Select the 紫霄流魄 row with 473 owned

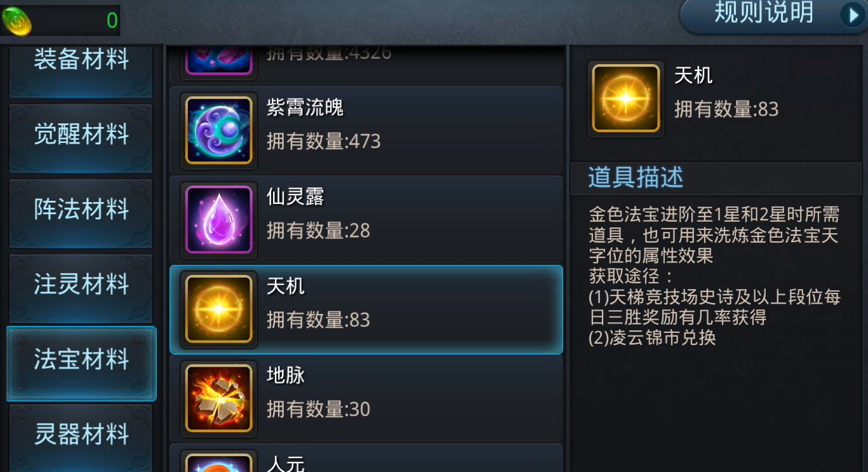(x=366, y=130)
